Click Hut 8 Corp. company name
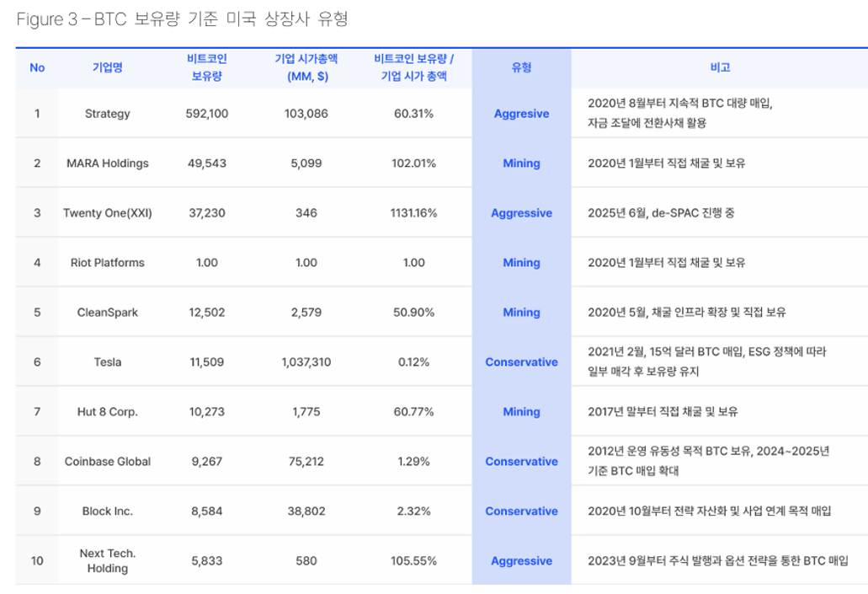 click(x=107, y=412)
